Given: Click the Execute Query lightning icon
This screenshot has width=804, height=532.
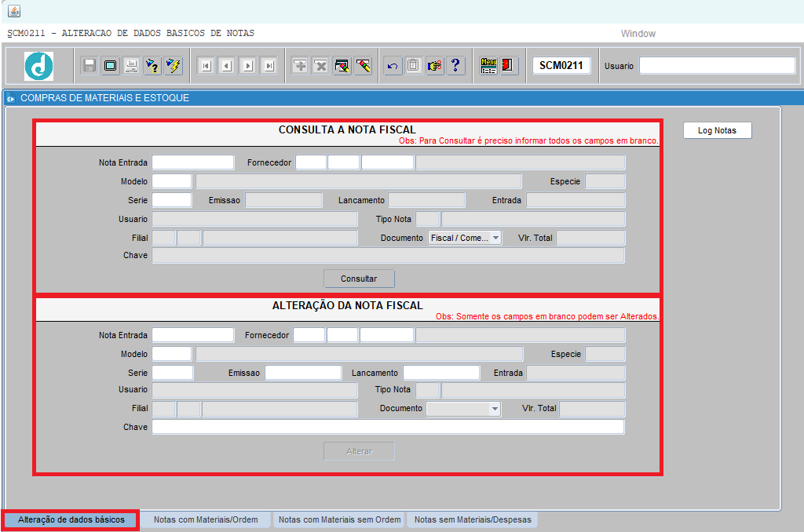Looking at the screenshot, I should pos(174,66).
